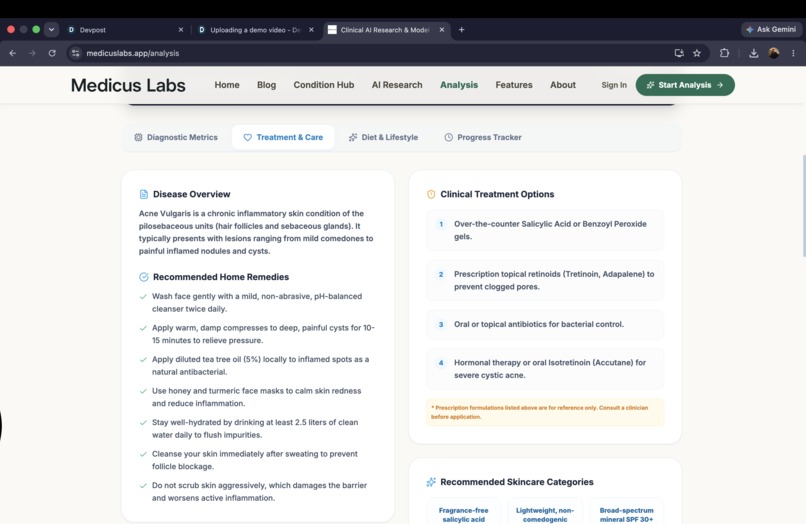The image size is (806, 524).
Task: Open the Analysis nav link
Action: [x=459, y=85]
